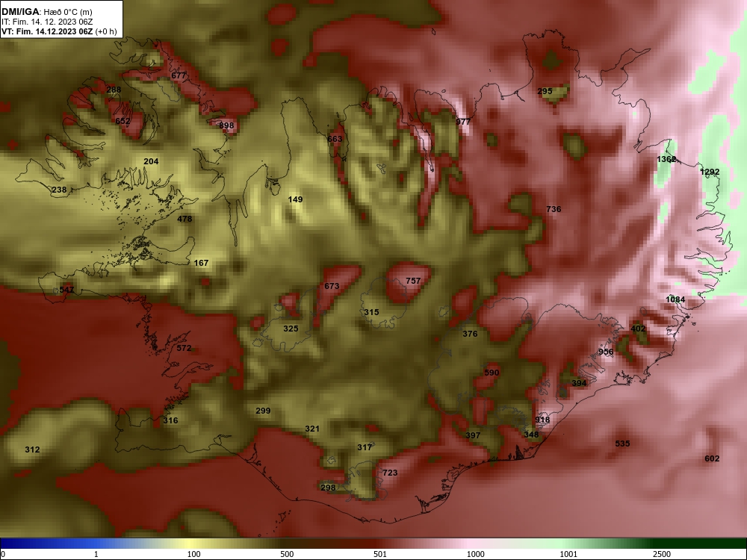
Task: Click the 478 value on the map
Action: tap(185, 219)
